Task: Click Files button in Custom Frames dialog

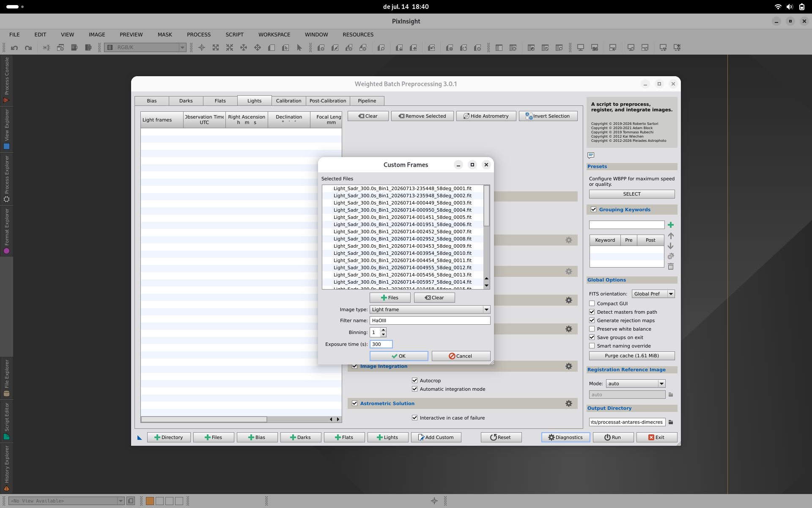Action: pos(390,298)
